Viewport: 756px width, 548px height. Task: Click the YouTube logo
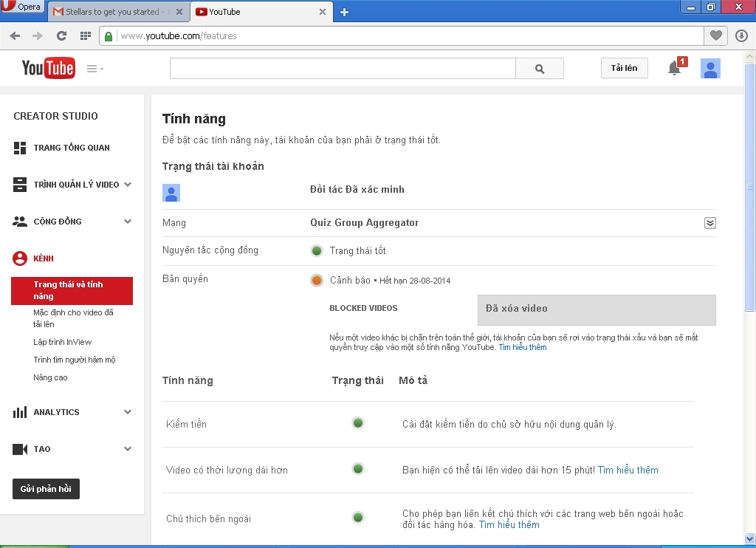click(48, 68)
